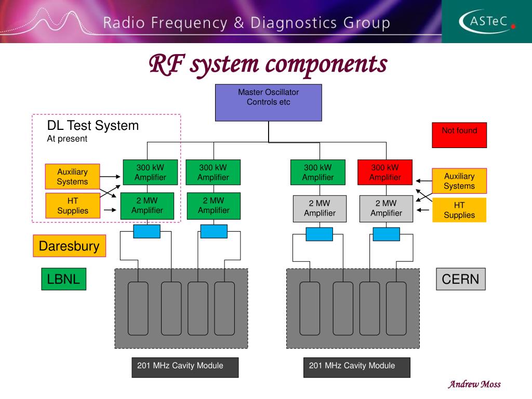Click the red Not found legend box
The image size is (532, 399).
(459, 135)
